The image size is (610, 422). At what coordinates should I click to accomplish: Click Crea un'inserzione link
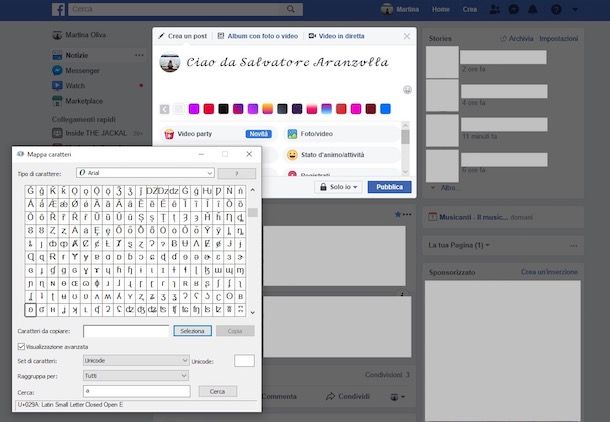click(549, 272)
